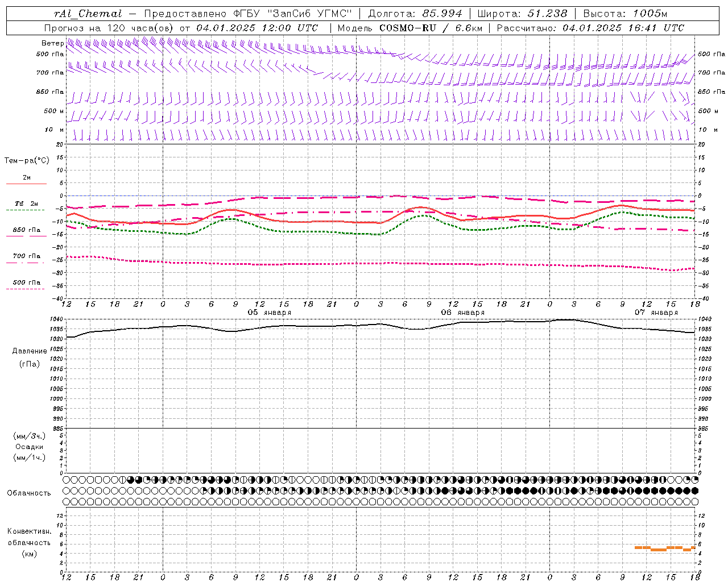Click the solid line sample under 2м legend
This screenshot has height=582, width=728.
point(26,184)
